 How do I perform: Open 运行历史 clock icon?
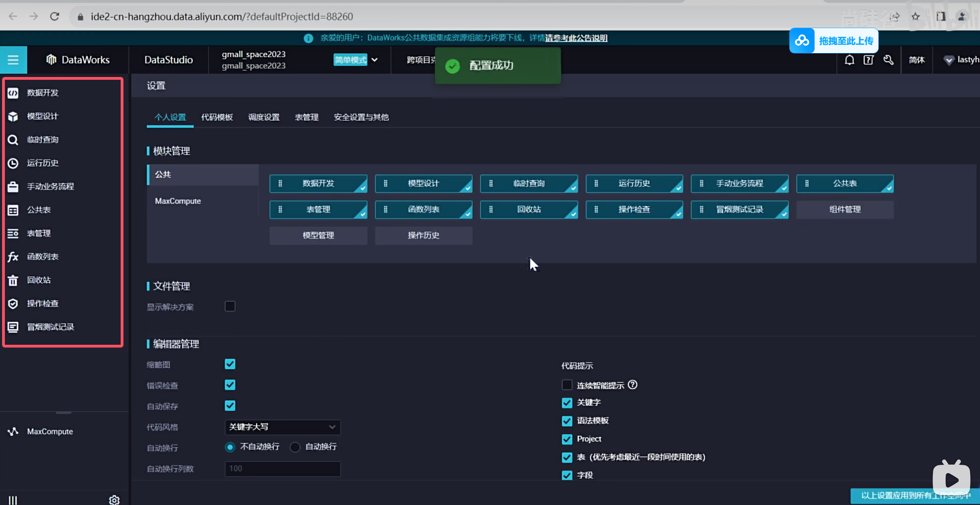point(13,163)
